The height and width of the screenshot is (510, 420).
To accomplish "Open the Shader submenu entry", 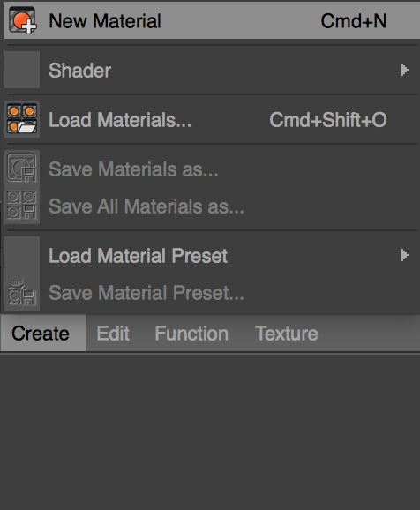I will (x=212, y=70).
